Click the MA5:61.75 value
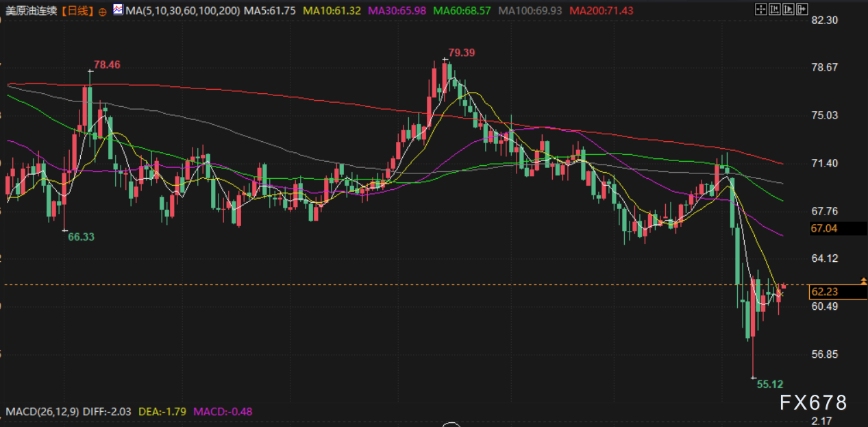The height and width of the screenshot is (427, 868). [270, 10]
